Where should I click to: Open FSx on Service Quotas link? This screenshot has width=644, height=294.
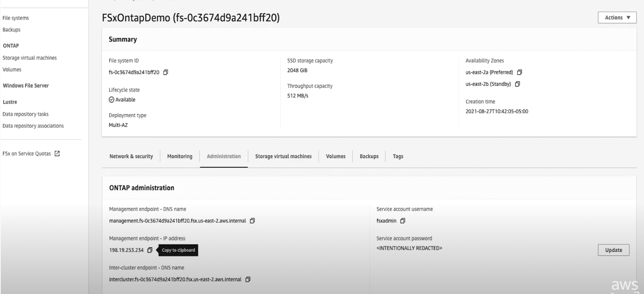26,154
